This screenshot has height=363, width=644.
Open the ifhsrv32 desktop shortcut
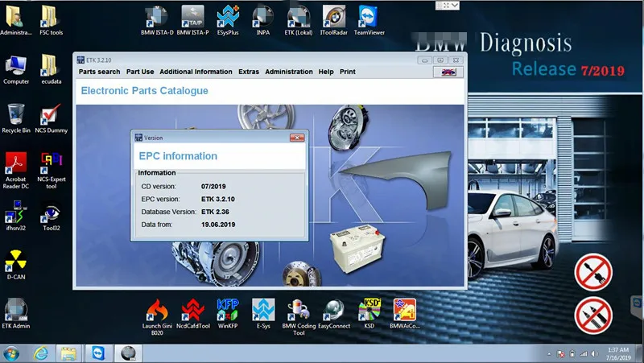15,215
